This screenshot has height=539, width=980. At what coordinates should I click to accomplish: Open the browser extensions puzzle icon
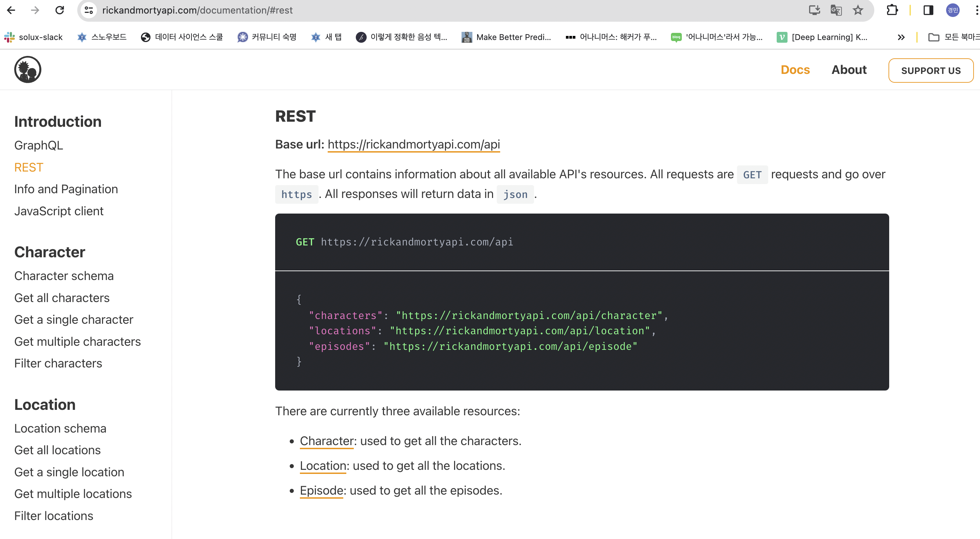click(892, 10)
